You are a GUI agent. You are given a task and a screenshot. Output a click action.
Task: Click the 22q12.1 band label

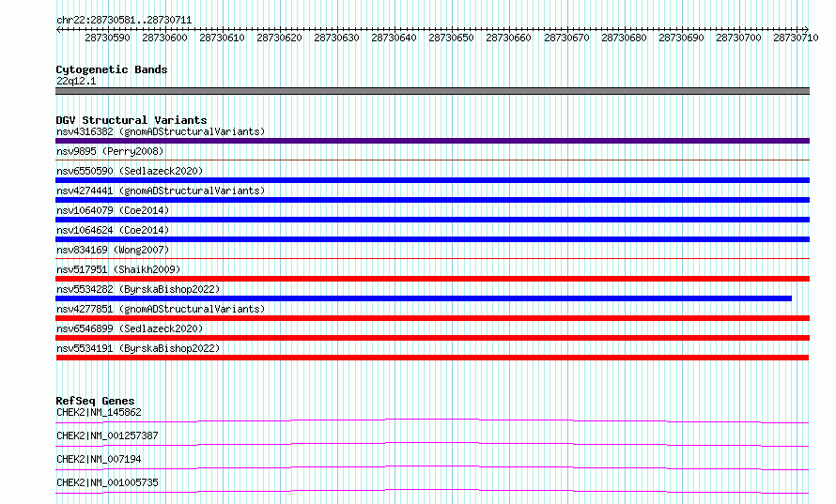(76, 81)
